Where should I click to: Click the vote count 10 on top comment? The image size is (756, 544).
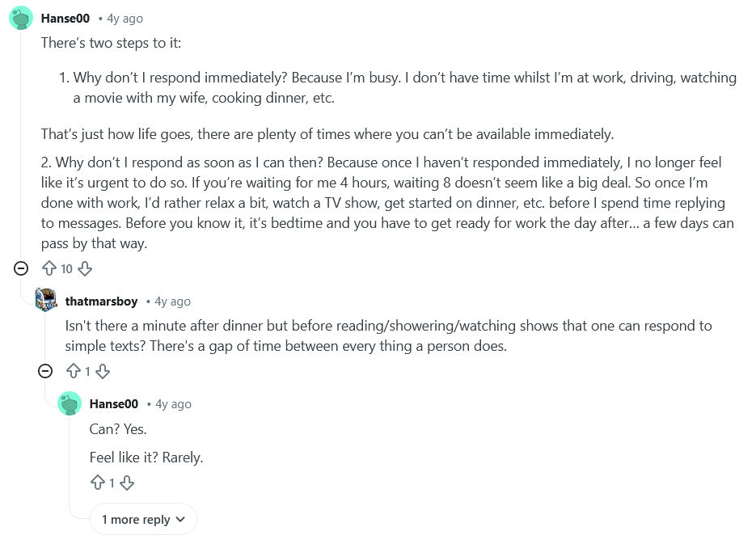click(66, 268)
